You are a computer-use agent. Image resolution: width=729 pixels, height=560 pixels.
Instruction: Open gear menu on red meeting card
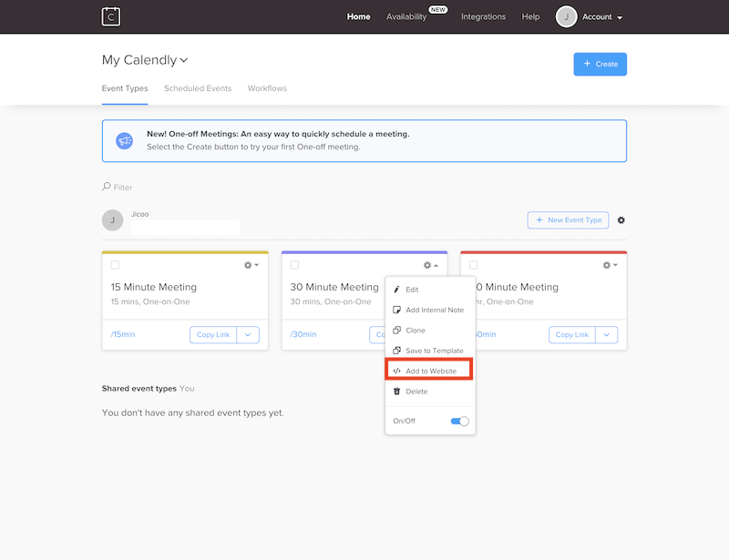[x=610, y=265]
